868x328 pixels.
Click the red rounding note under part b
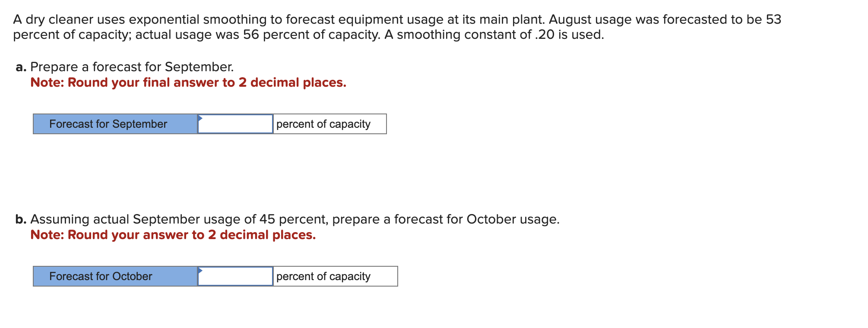(172, 235)
